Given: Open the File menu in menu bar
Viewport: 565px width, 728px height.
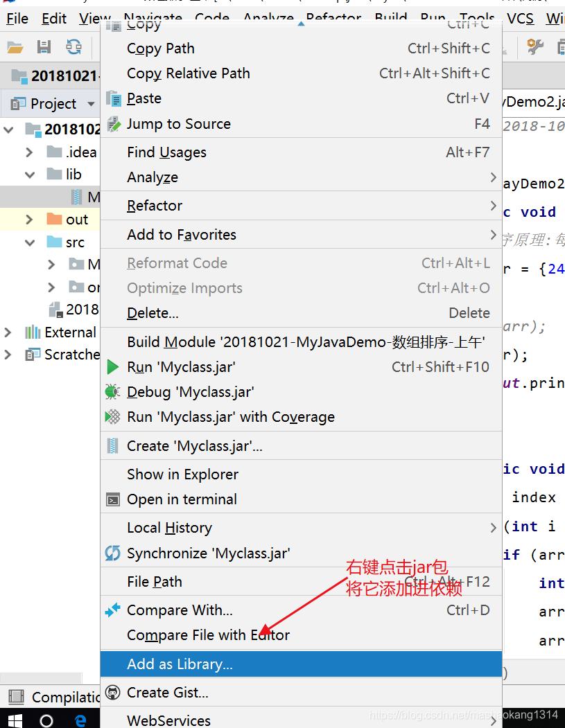Looking at the screenshot, I should click(x=17, y=19).
